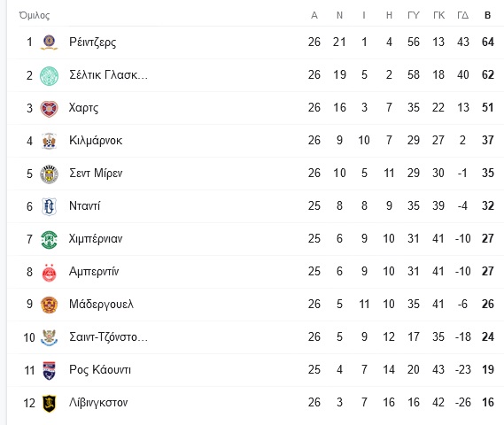
Task: Select the Ρος Κάουντι team name
Action: pyautogui.click(x=100, y=370)
